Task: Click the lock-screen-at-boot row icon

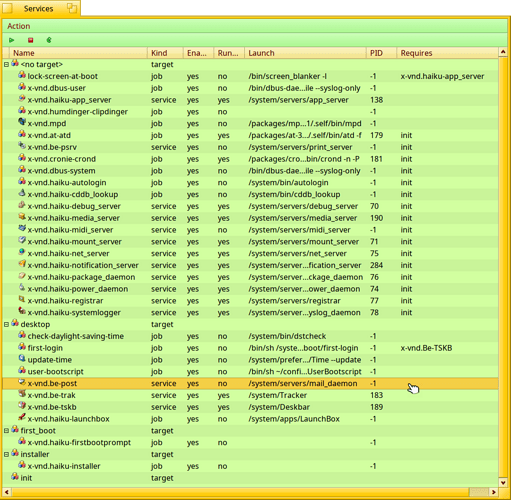Action: [x=22, y=75]
